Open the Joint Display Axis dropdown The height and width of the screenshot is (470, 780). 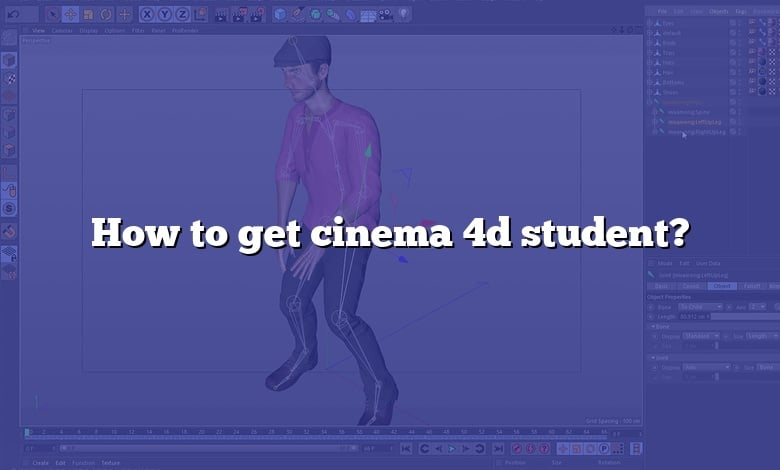(706, 367)
